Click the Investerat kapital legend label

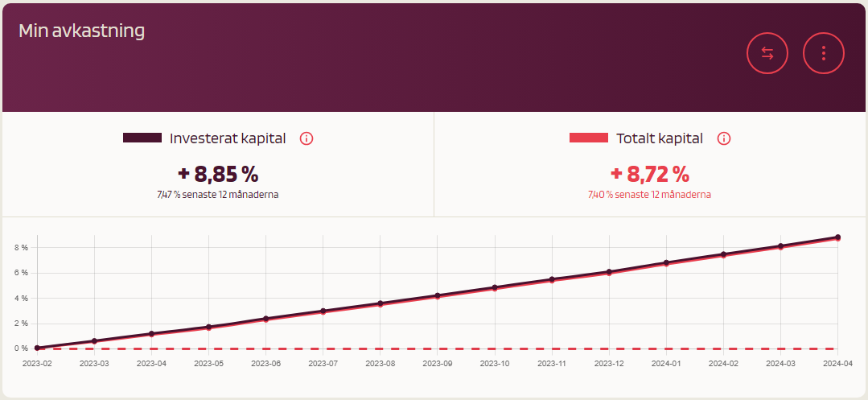(x=228, y=138)
